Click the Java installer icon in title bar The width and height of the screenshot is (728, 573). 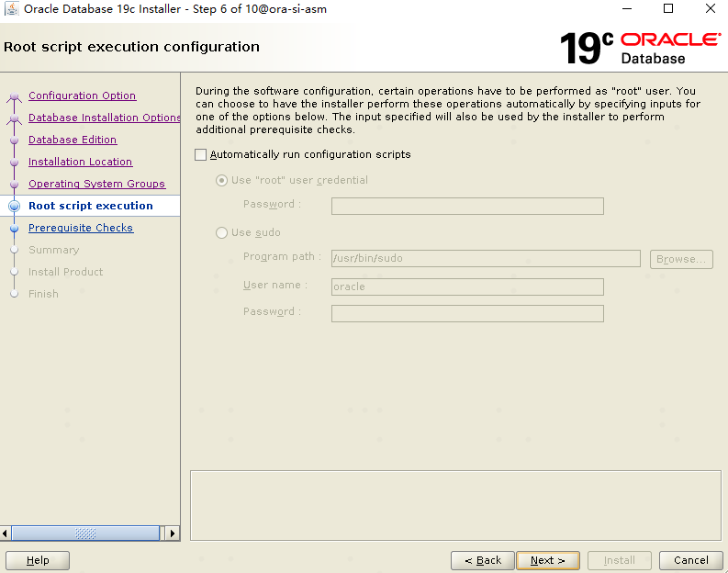pos(12,9)
